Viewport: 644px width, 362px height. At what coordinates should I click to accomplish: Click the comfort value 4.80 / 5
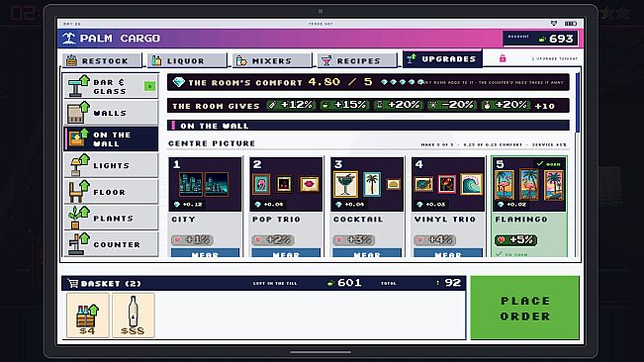(x=339, y=82)
